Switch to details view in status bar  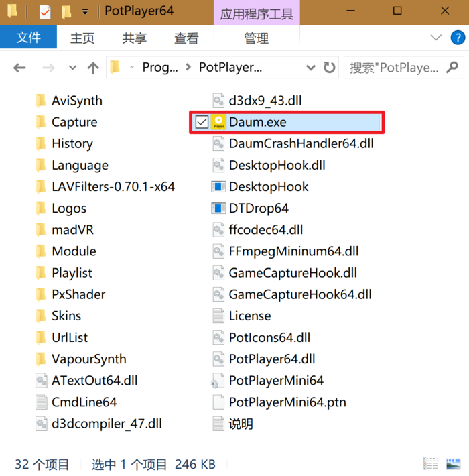pyautogui.click(x=430, y=463)
